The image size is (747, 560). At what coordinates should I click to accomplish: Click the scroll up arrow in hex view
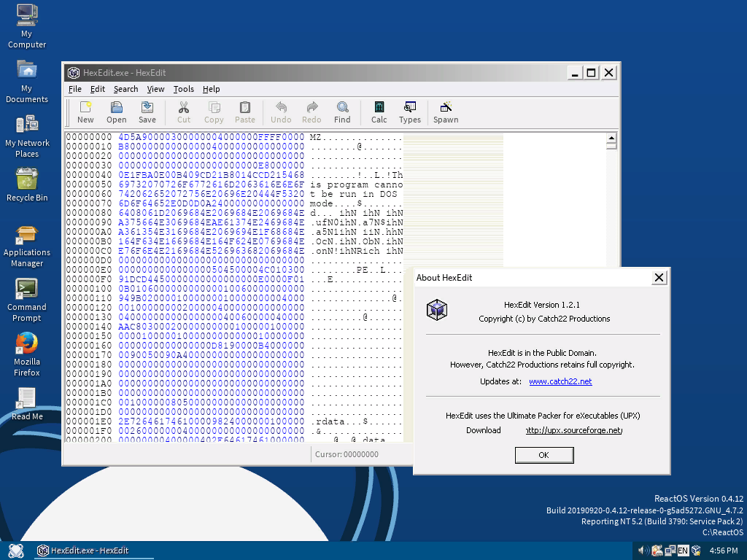click(x=611, y=138)
